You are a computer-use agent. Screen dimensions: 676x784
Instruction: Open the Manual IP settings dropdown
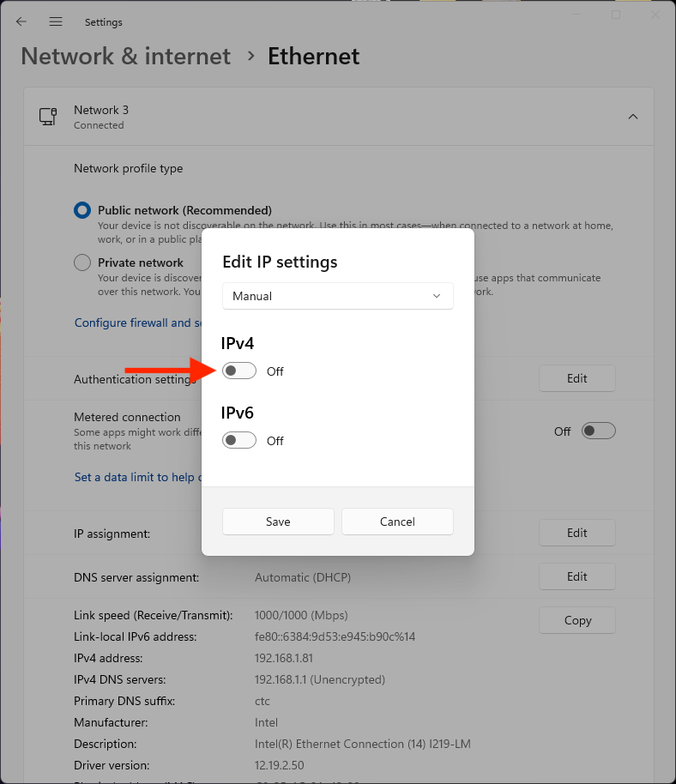point(337,296)
